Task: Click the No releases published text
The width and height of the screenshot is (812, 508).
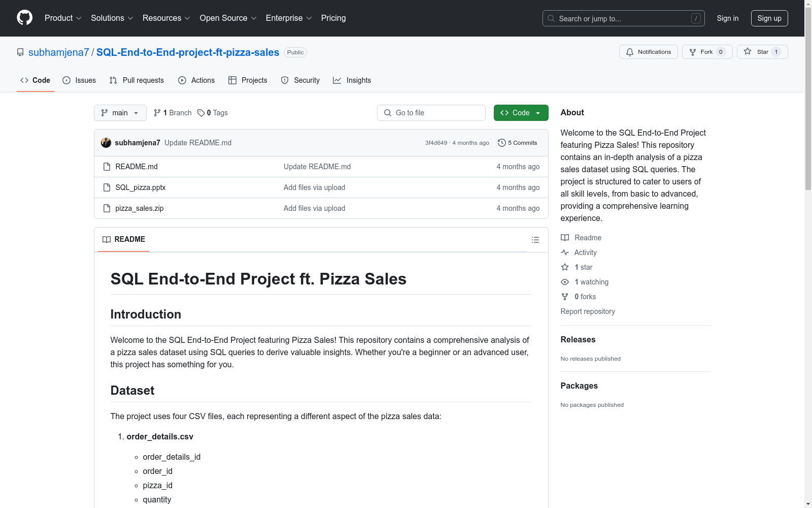Action: click(591, 359)
